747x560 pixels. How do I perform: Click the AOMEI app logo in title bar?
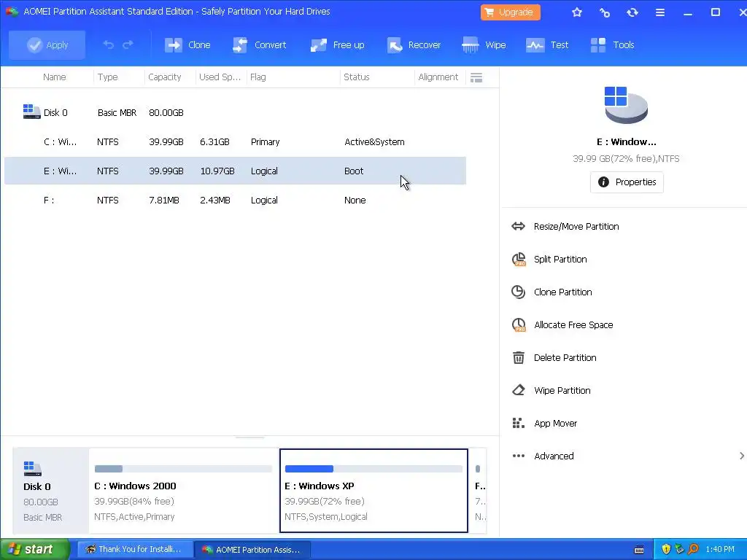click(x=12, y=12)
